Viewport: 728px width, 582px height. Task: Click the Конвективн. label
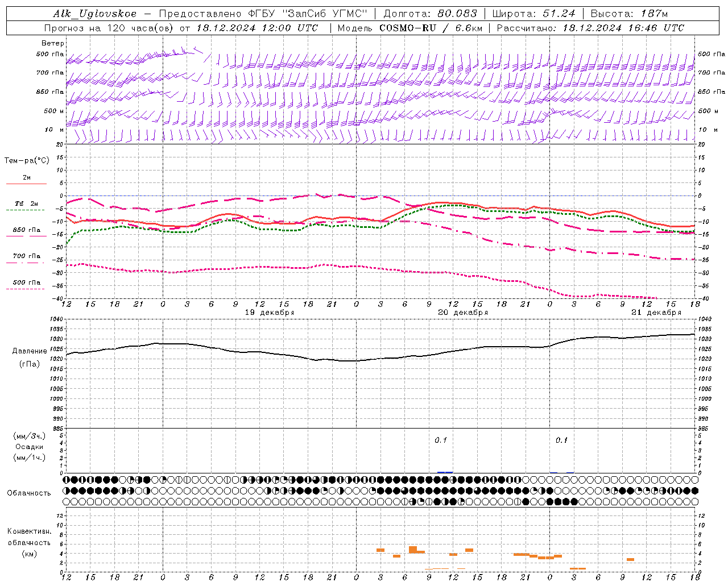point(29,531)
